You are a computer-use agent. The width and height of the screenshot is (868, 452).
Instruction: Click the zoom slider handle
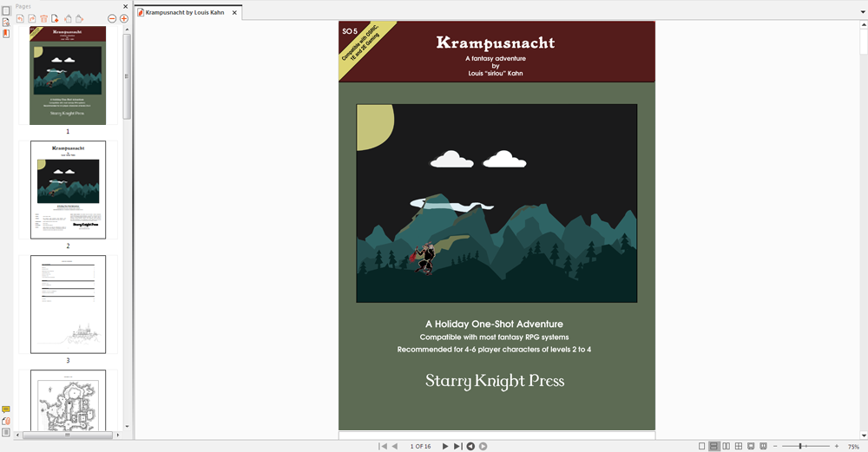coord(801,446)
